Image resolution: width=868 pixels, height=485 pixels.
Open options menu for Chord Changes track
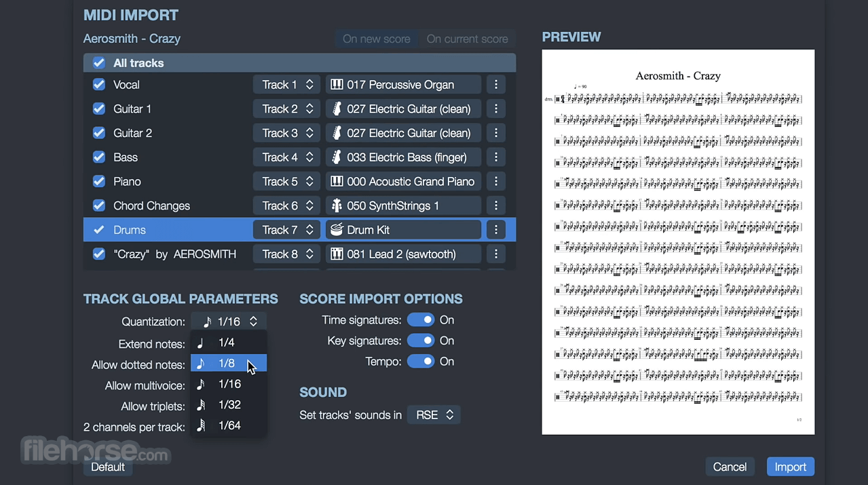coord(496,206)
